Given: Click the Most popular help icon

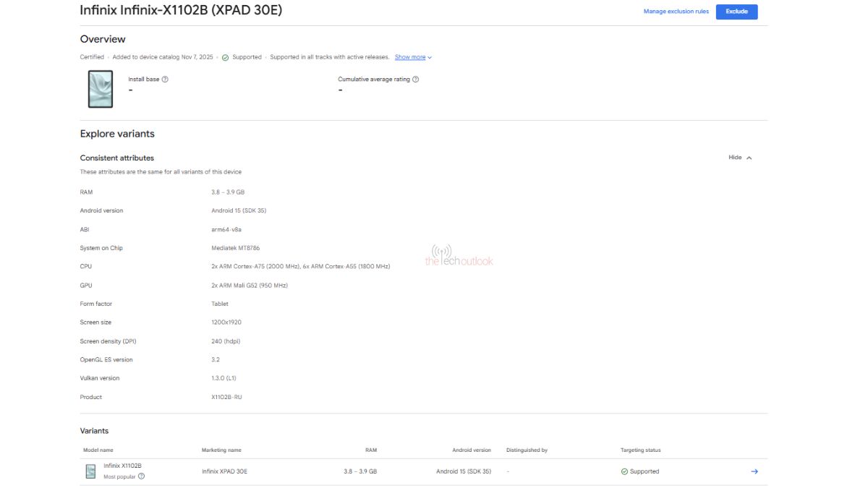Looking at the screenshot, I should [x=141, y=476].
